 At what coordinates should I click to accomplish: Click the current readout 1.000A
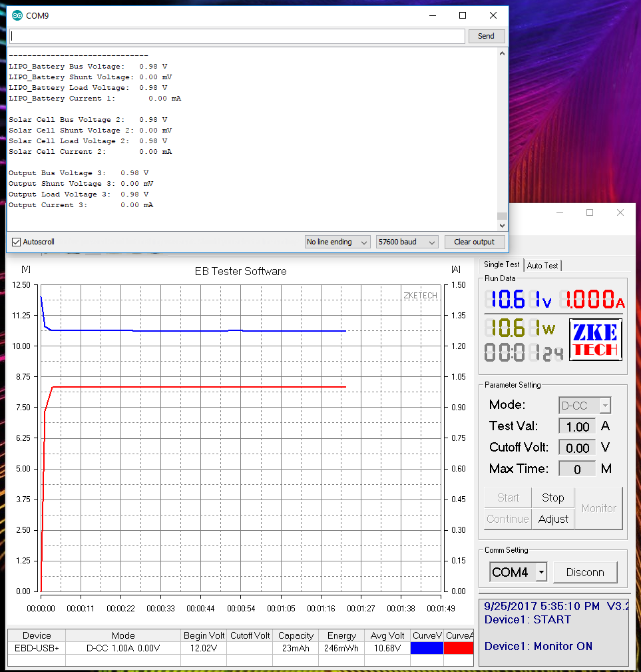click(592, 299)
